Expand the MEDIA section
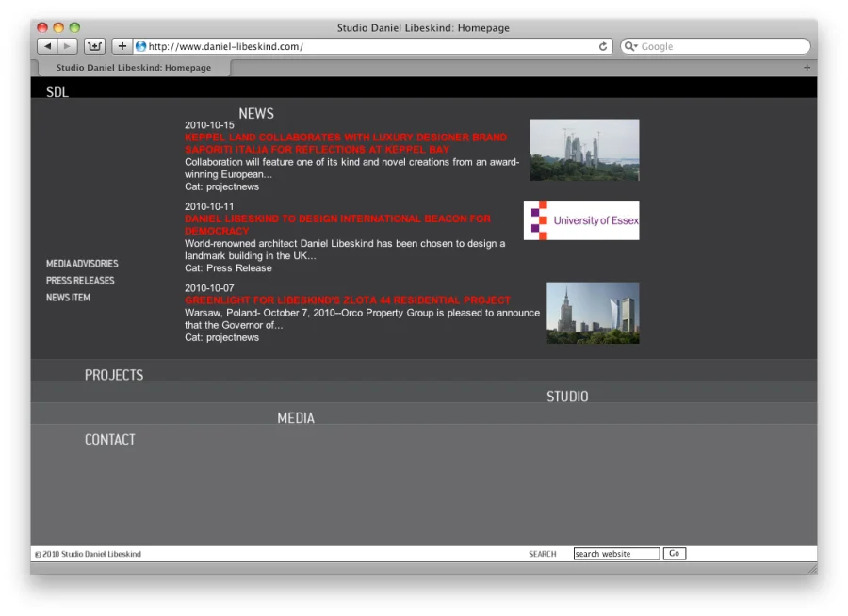The height and width of the screenshot is (616, 848). click(x=296, y=418)
